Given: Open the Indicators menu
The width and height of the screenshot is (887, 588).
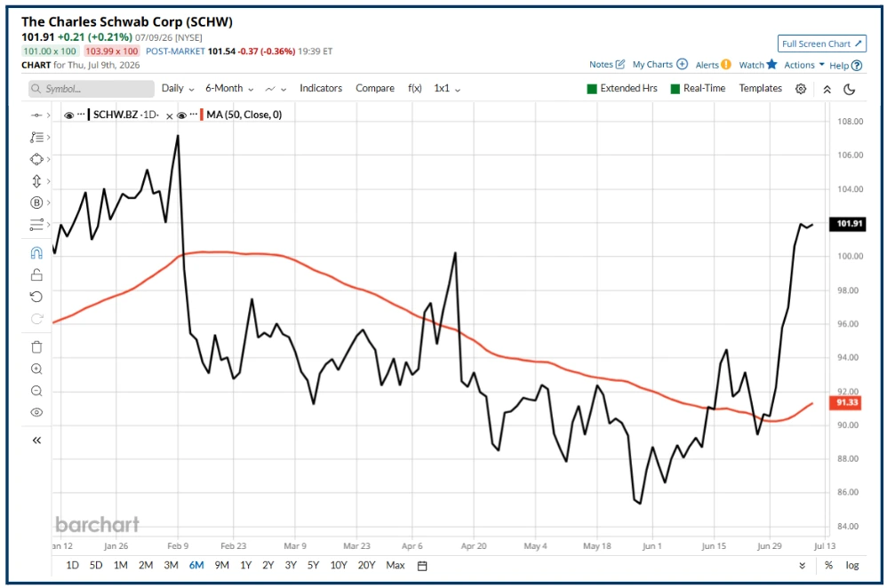Looking at the screenshot, I should pos(321,88).
